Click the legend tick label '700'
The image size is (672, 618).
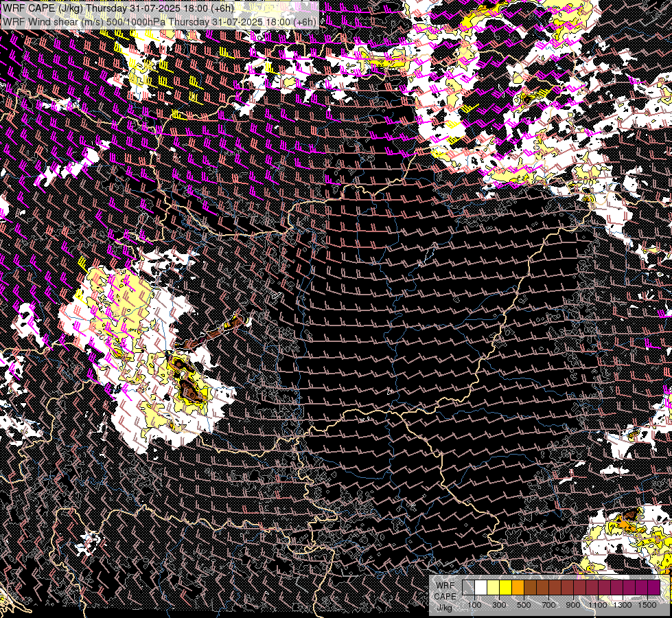(548, 605)
